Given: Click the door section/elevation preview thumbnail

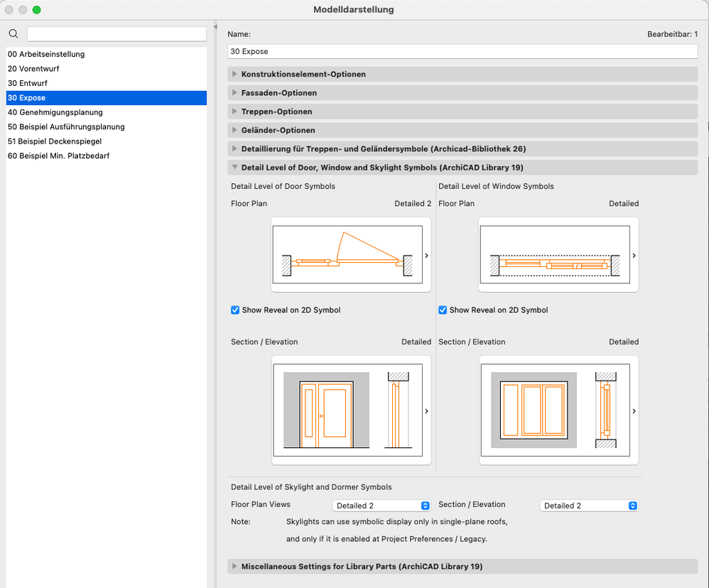Looking at the screenshot, I should tap(347, 410).
